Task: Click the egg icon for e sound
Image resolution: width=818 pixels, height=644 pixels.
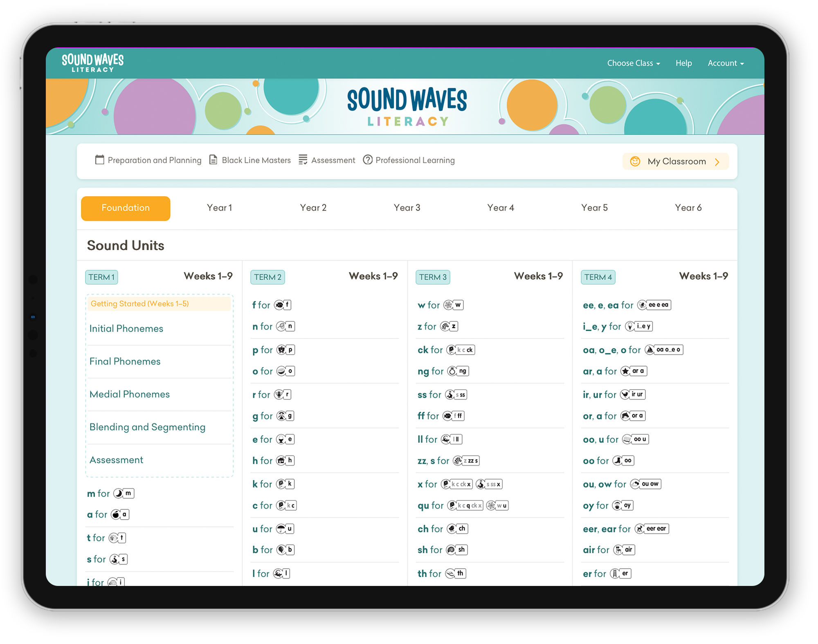Action: 281,440
